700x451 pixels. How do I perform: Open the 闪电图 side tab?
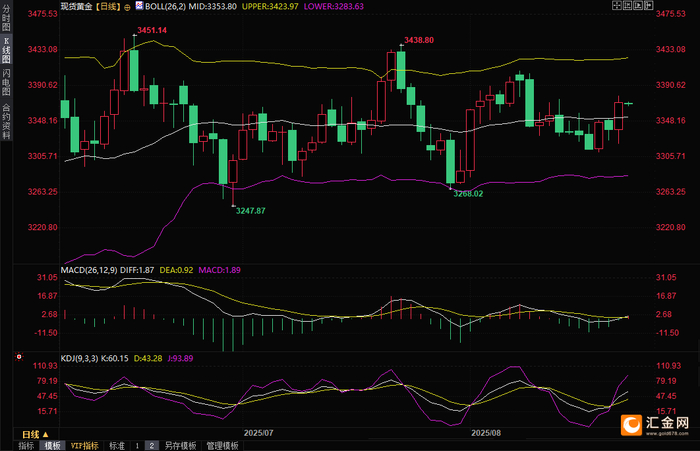click(6, 82)
